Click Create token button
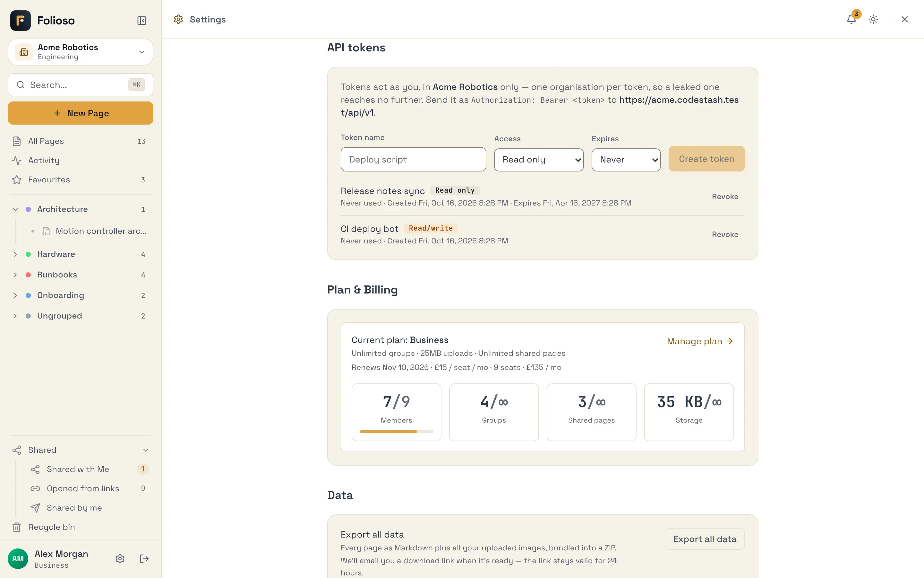Image resolution: width=924 pixels, height=578 pixels. [x=706, y=159]
